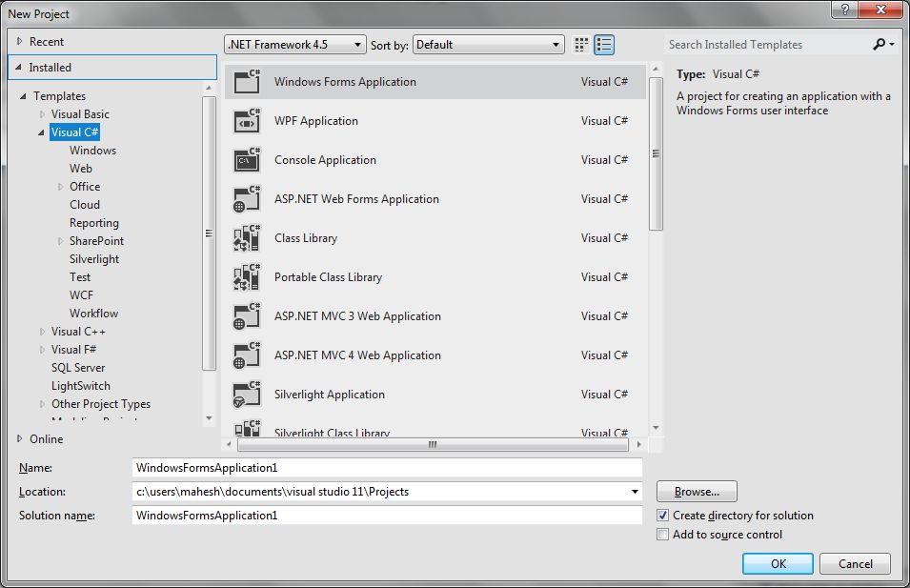Select the Web category

click(x=81, y=169)
